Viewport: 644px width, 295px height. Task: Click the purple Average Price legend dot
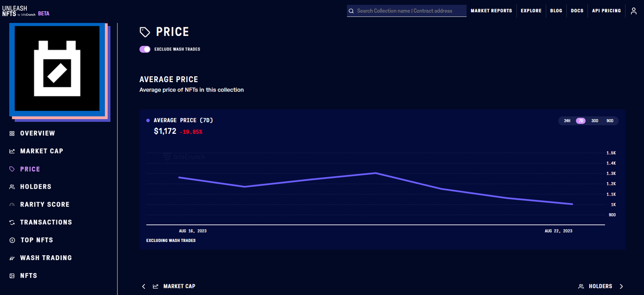pos(148,121)
